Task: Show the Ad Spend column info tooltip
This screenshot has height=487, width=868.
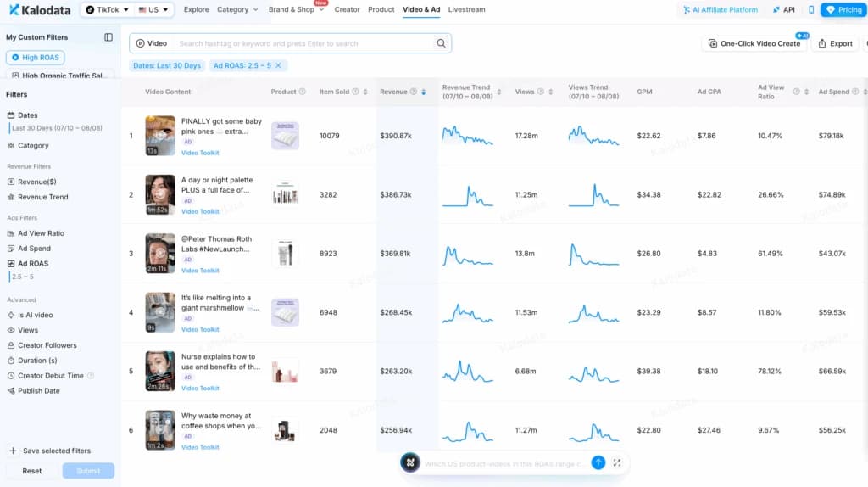Action: pos(855,92)
